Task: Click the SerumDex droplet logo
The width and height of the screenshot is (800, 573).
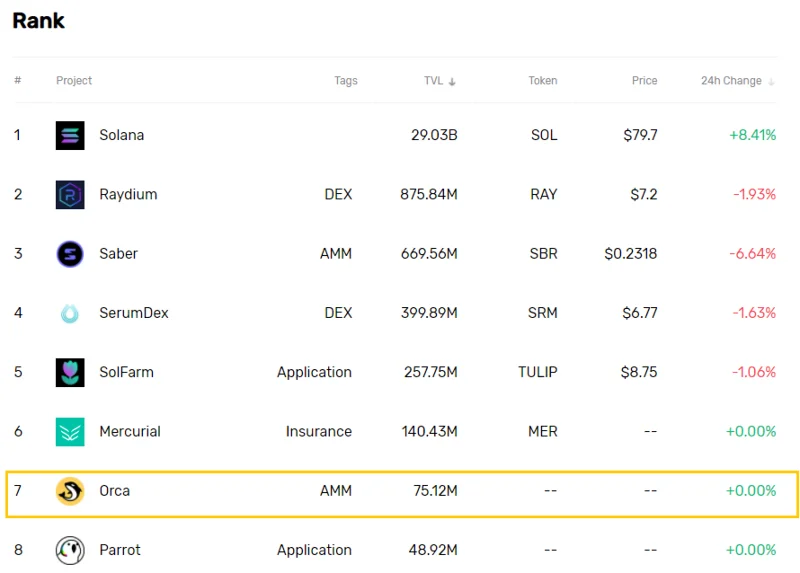Action: point(70,313)
